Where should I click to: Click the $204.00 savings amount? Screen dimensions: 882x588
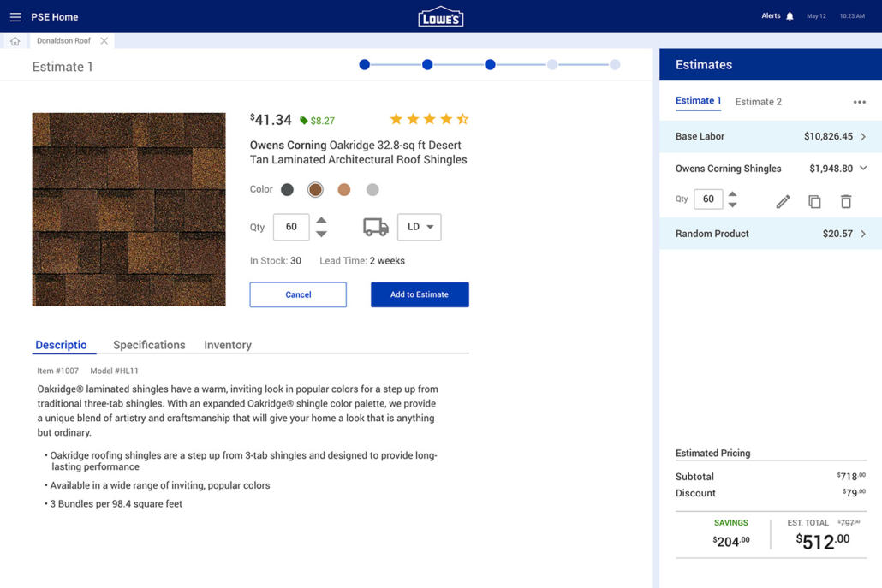click(x=731, y=541)
